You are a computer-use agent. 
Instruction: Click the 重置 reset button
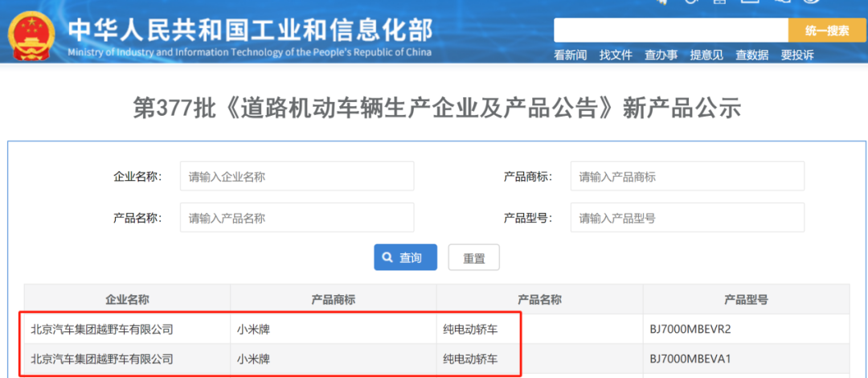(x=474, y=257)
